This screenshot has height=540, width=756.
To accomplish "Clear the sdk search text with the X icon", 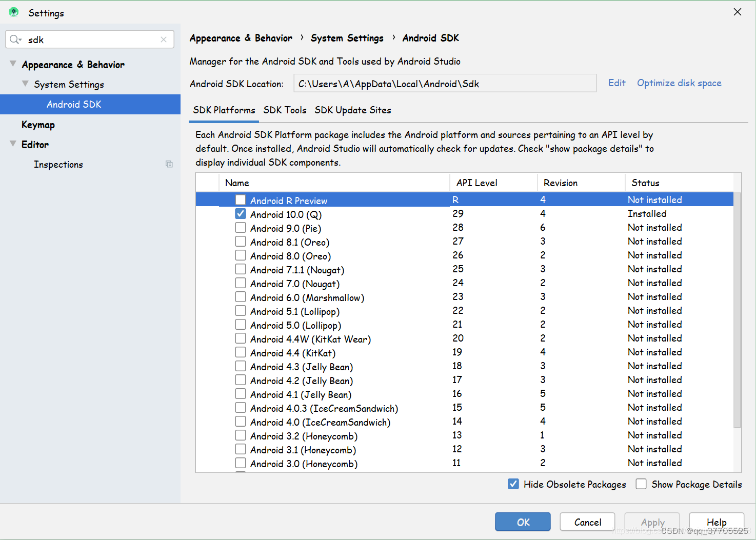I will (x=164, y=39).
